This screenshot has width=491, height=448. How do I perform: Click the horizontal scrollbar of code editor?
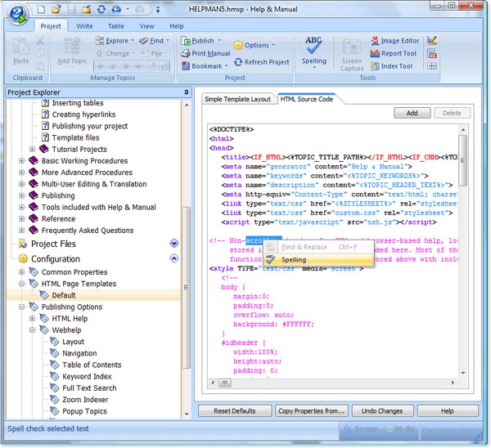[327, 383]
